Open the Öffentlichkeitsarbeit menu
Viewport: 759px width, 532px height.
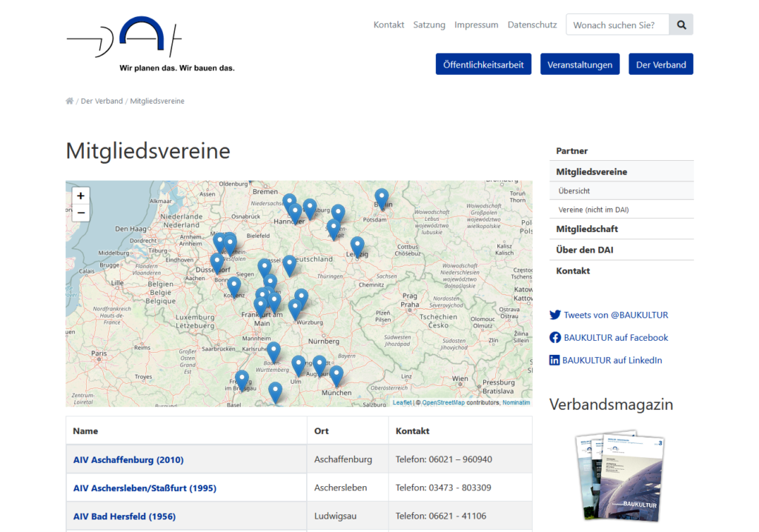(x=483, y=64)
